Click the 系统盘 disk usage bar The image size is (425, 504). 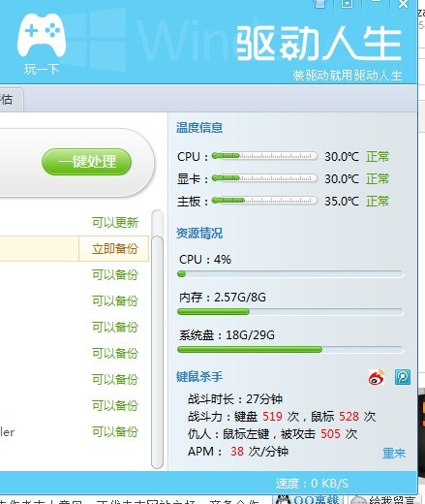click(x=290, y=350)
